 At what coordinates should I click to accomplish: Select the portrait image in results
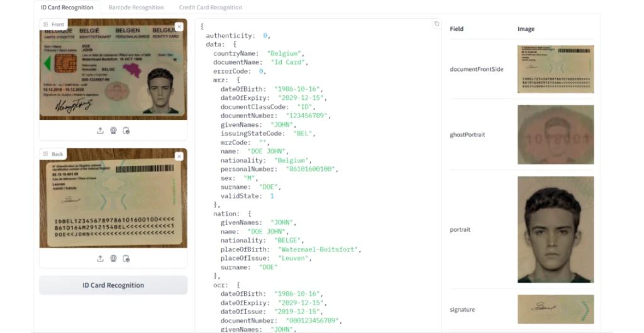coord(555,229)
